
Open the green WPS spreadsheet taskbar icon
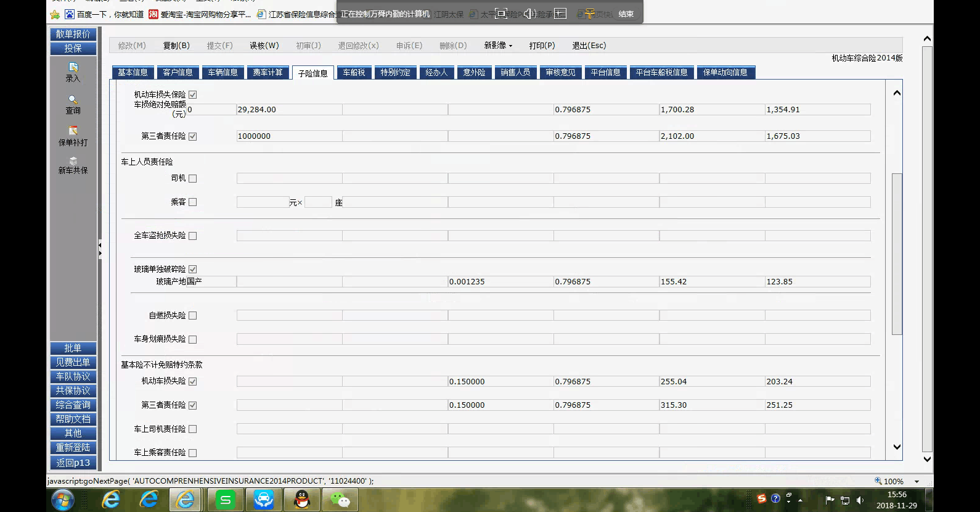pyautogui.click(x=225, y=500)
